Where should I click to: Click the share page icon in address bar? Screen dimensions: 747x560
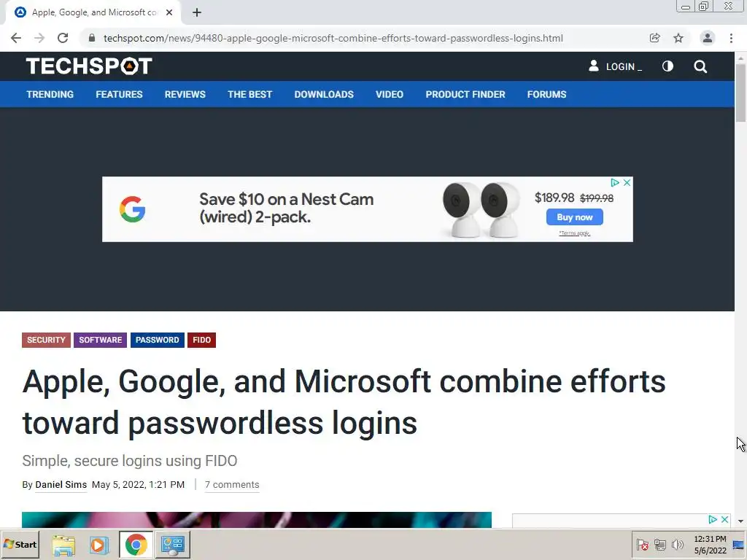(654, 38)
